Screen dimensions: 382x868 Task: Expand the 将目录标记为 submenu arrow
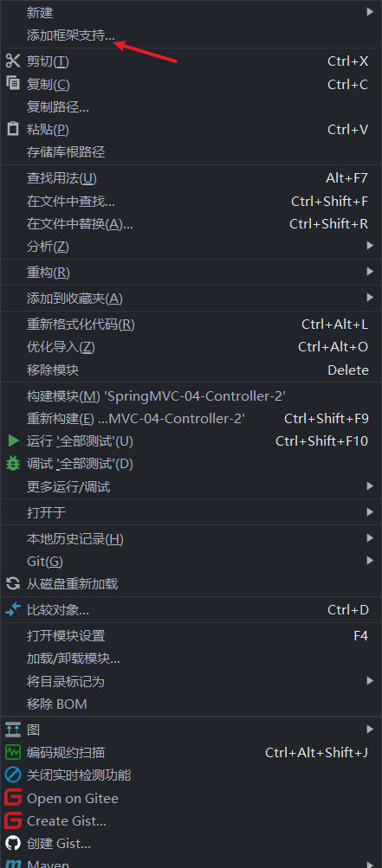(x=370, y=681)
